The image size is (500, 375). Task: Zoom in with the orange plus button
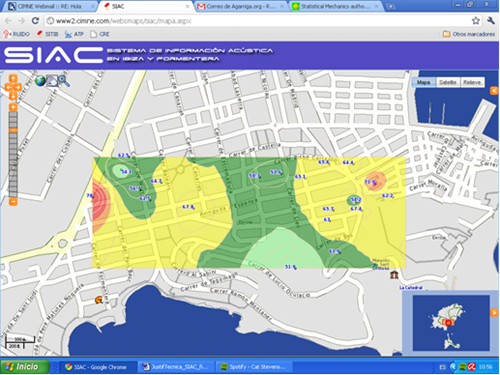[x=13, y=107]
